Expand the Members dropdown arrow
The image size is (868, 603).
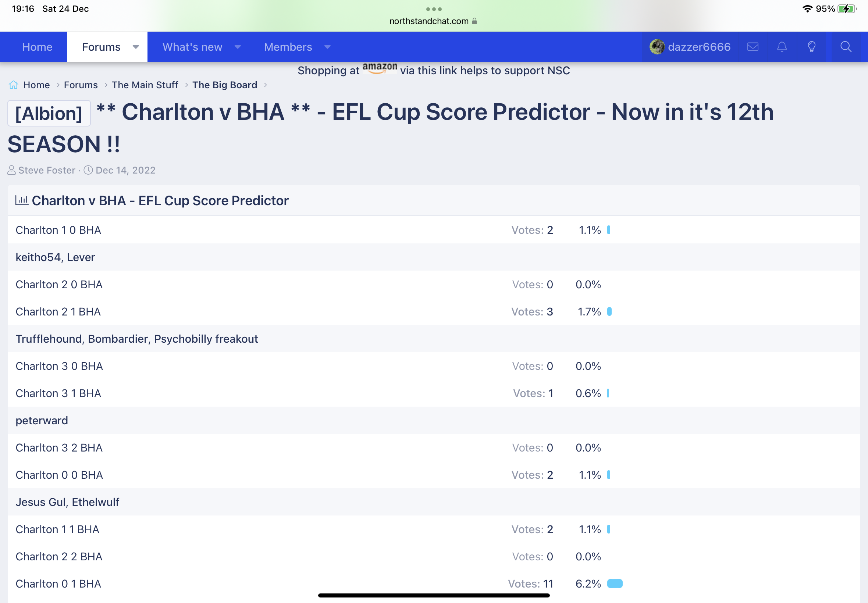328,47
